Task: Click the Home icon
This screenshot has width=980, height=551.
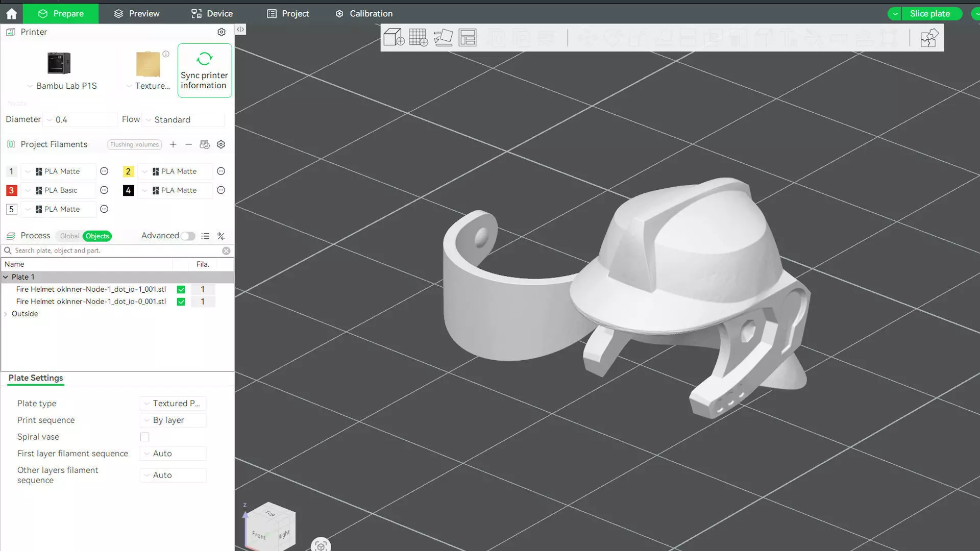Action: pyautogui.click(x=11, y=14)
